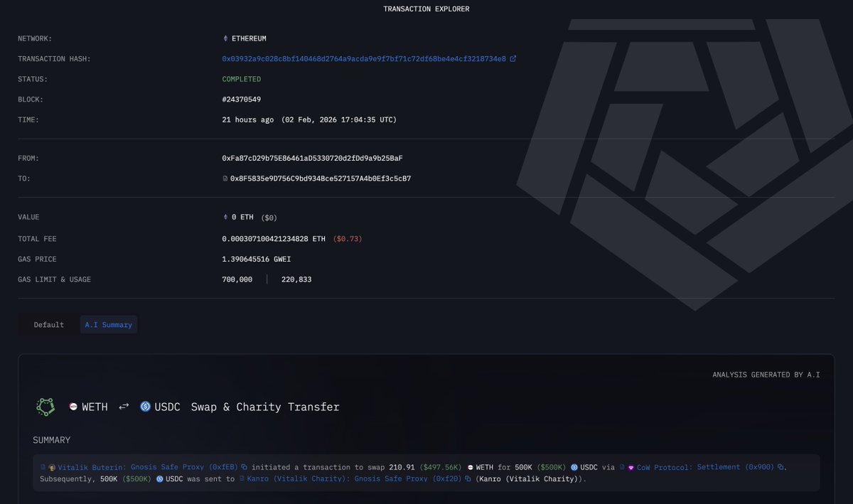The height and width of the screenshot is (504, 853).
Task: Click the transaction hash link
Action: tap(364, 59)
